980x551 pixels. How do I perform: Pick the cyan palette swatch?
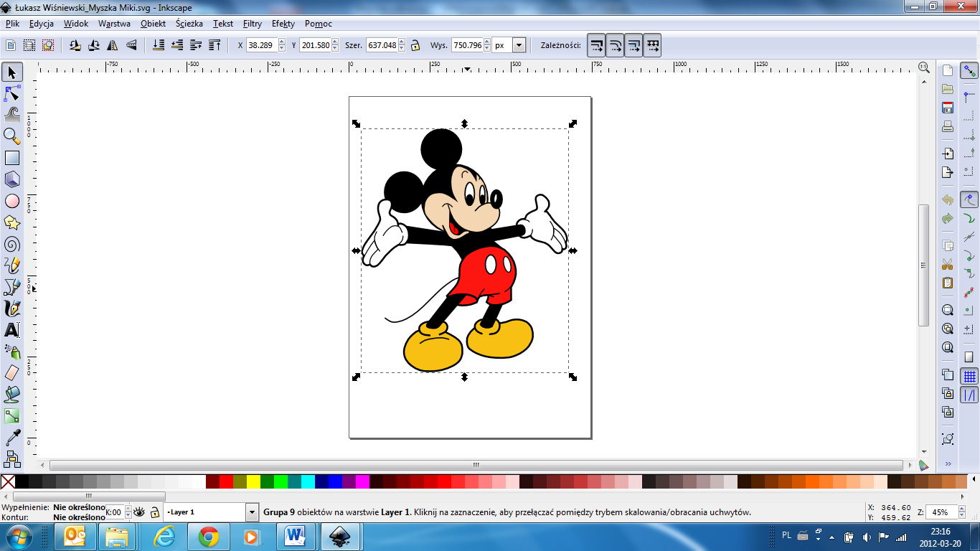[x=308, y=481]
